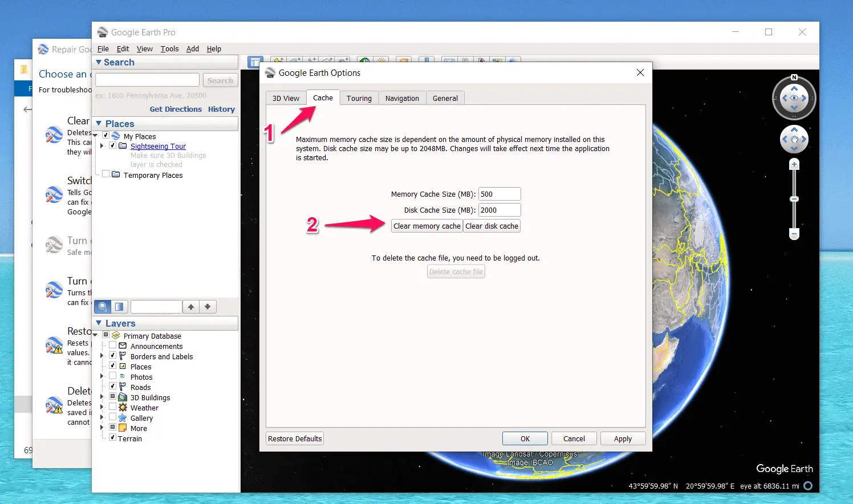Collapse the Layers panel header triangle
Viewport: 853px width, 504px height.
coord(99,323)
